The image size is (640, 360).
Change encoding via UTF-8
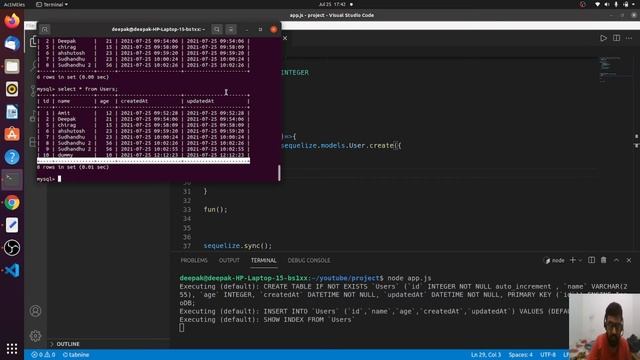pyautogui.click(x=548, y=355)
